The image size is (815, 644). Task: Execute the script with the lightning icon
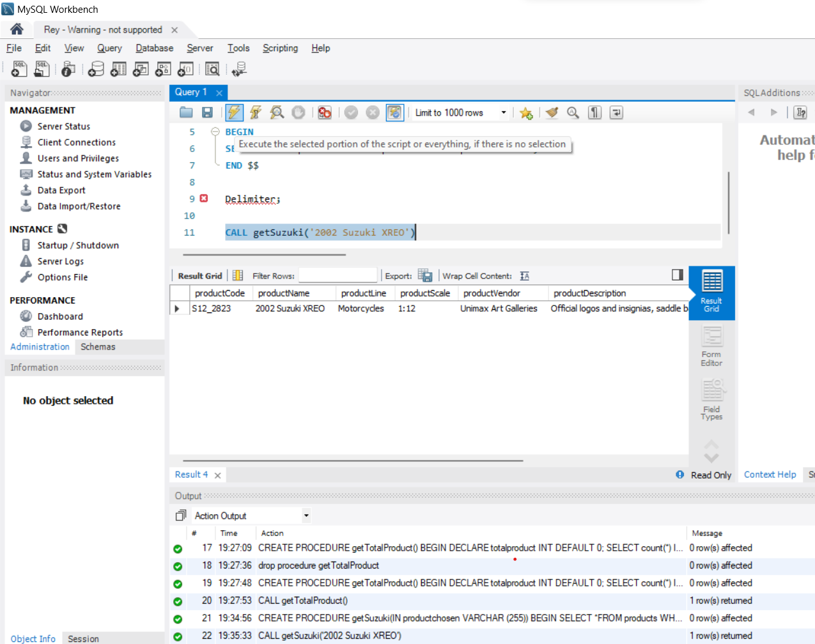click(x=234, y=112)
